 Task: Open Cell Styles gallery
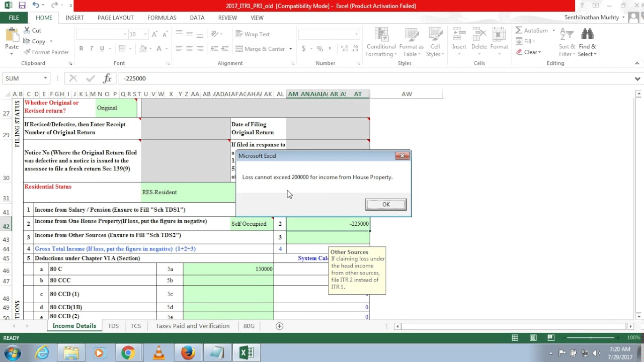click(x=435, y=43)
